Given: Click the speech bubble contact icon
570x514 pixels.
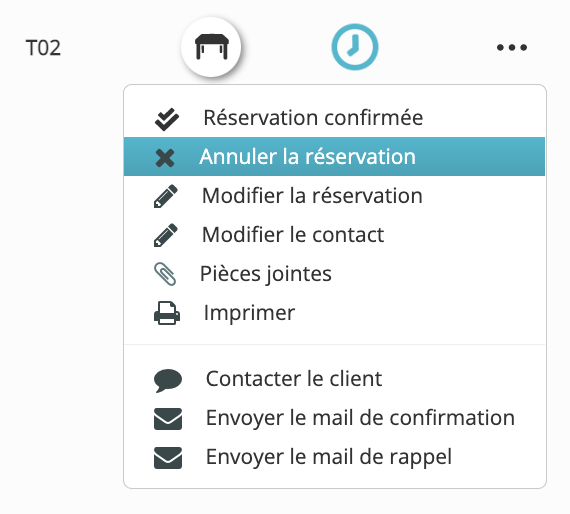Looking at the screenshot, I should (x=168, y=380).
